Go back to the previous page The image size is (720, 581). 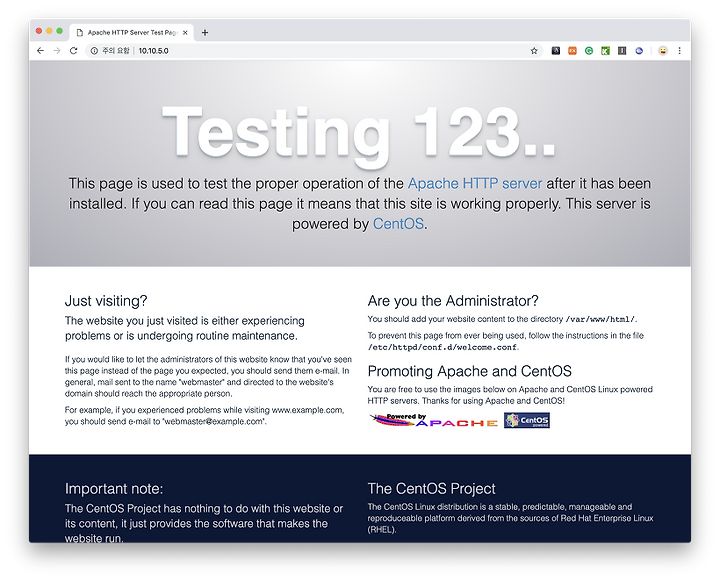tap(40, 51)
